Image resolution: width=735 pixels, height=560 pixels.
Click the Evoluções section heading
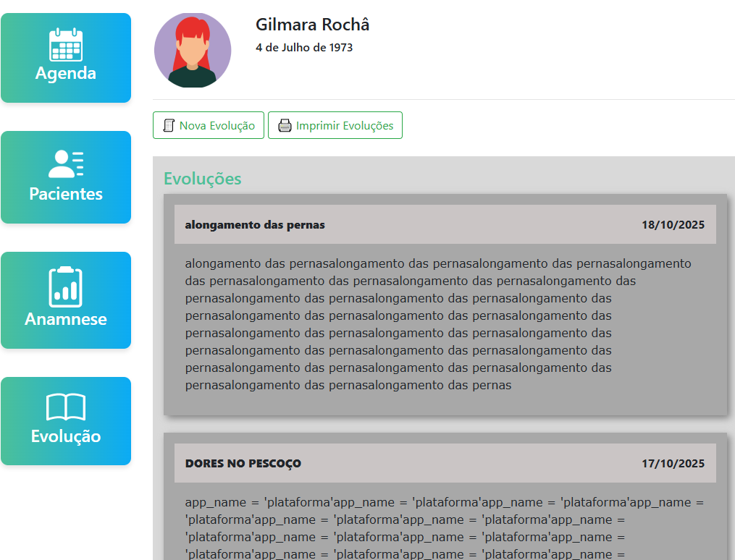click(203, 179)
